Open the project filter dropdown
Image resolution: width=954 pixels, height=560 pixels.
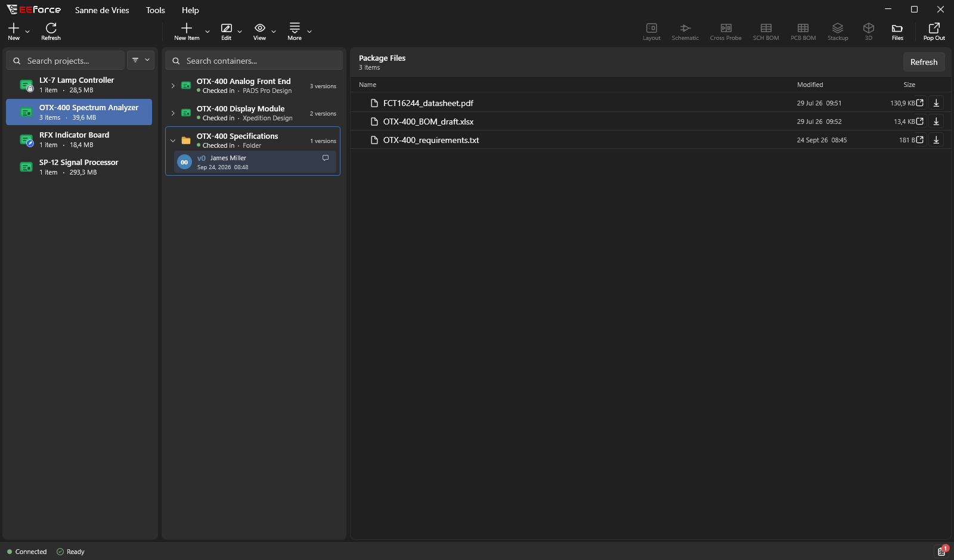click(x=141, y=60)
